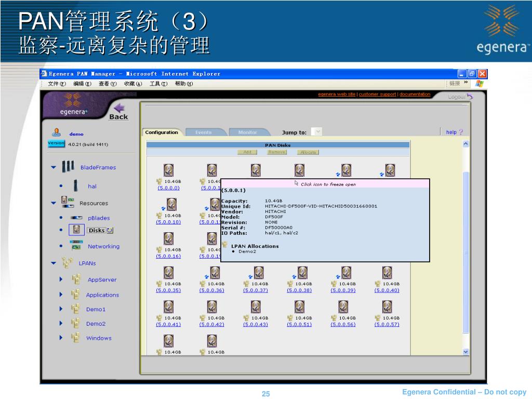Click disk icon above (5.0.0.40)
Image resolution: width=532 pixels, height=399 pixels.
pos(387,273)
